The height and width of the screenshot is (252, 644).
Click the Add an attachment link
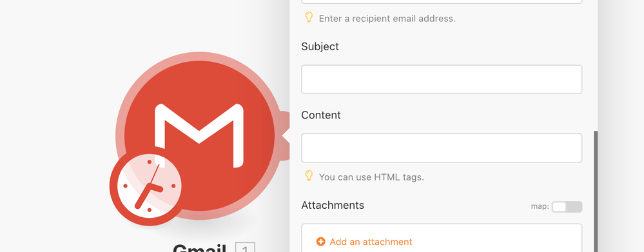point(371,242)
